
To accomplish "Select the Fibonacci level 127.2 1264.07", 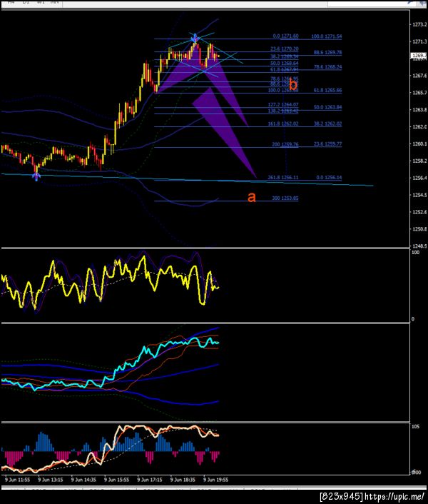I will pyautogui.click(x=283, y=104).
